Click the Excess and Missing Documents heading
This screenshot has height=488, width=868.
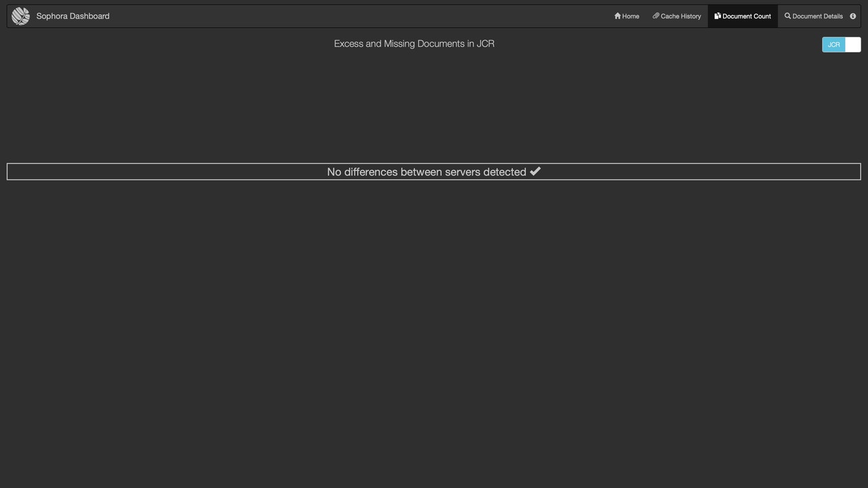[x=414, y=43]
